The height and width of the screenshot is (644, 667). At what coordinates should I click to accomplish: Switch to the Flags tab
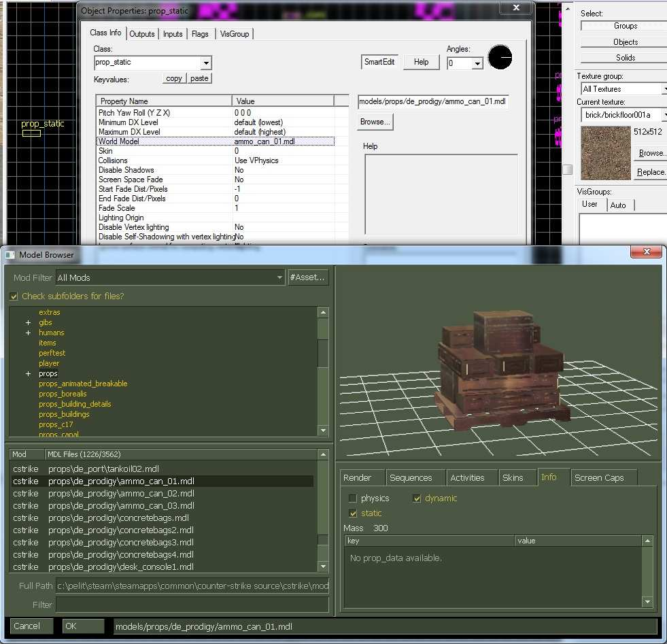200,34
